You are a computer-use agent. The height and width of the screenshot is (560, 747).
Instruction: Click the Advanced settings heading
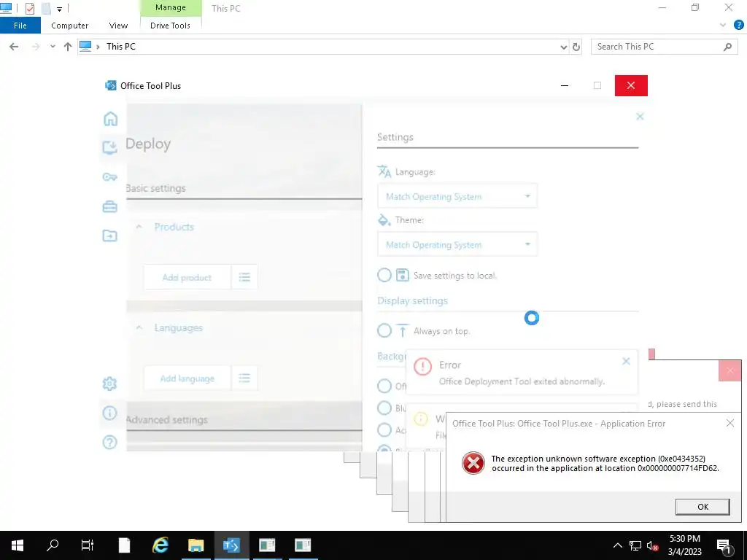[x=167, y=419]
